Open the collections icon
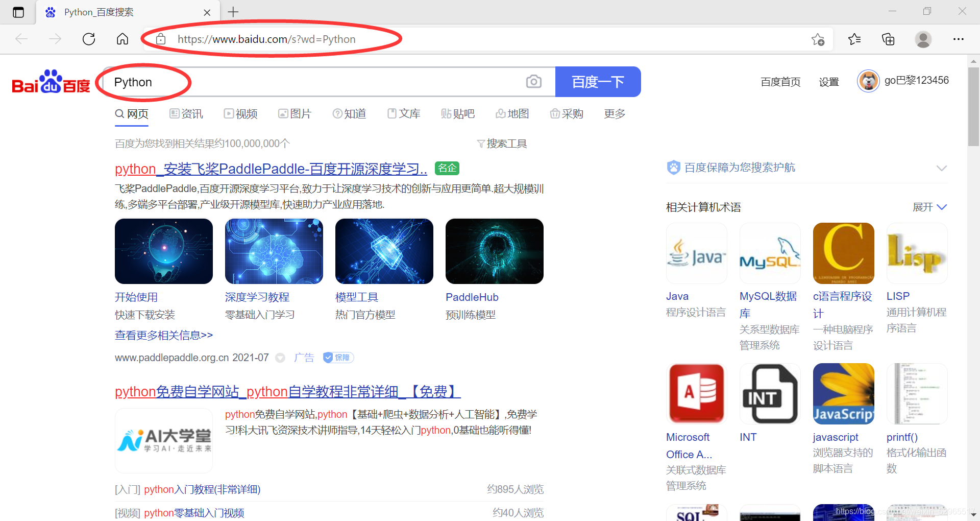 pos(888,39)
